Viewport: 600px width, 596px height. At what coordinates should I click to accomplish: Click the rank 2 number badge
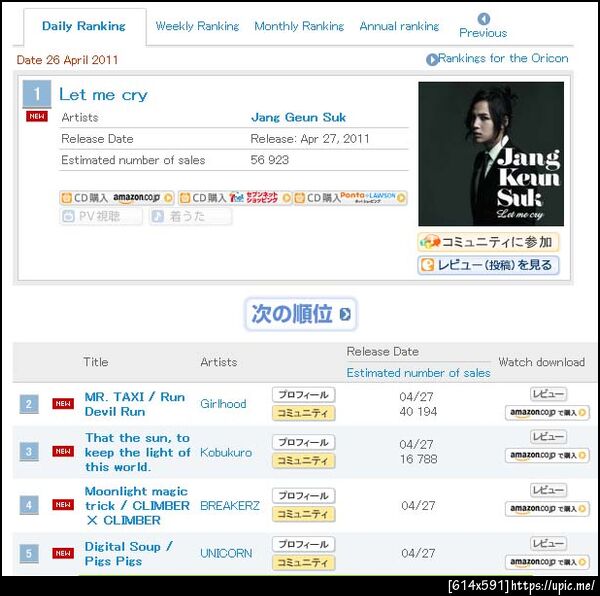[29, 404]
